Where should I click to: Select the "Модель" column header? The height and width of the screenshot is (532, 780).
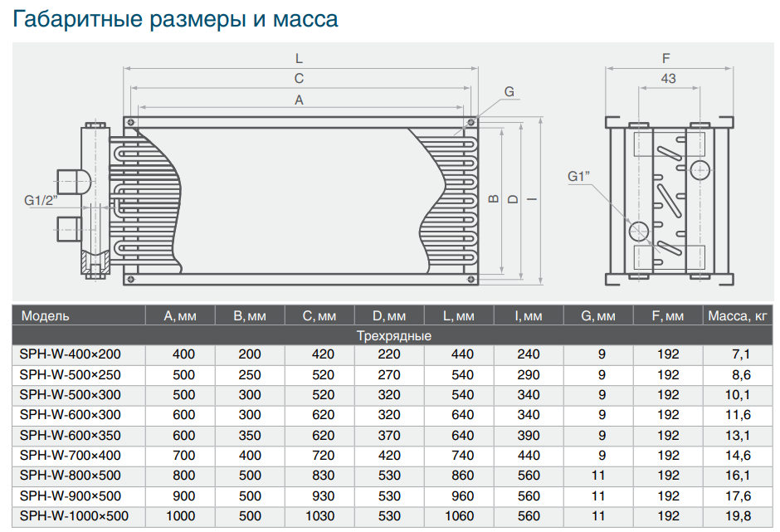click(79, 315)
